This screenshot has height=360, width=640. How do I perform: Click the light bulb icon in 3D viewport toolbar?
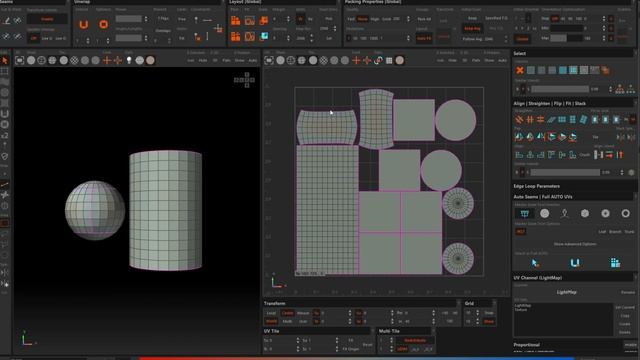click(129, 60)
